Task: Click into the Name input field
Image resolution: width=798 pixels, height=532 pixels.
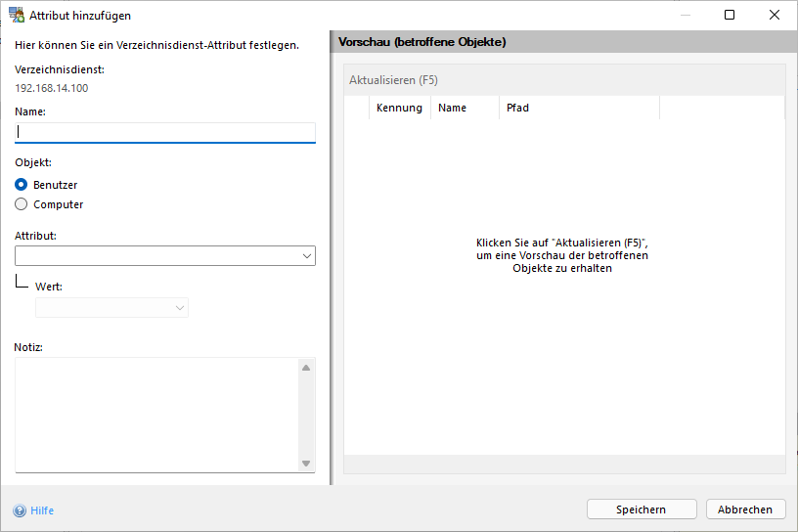Action: [165, 132]
